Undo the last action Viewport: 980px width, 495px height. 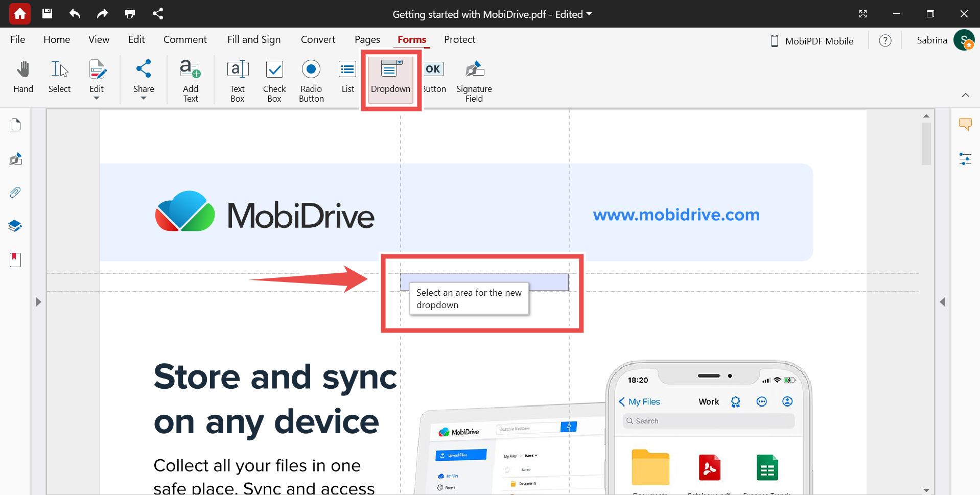click(75, 14)
